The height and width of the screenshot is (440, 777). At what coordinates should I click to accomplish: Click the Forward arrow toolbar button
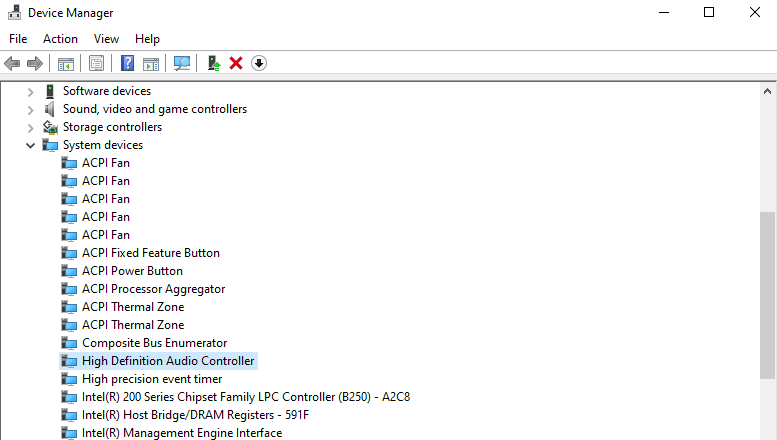[x=35, y=63]
